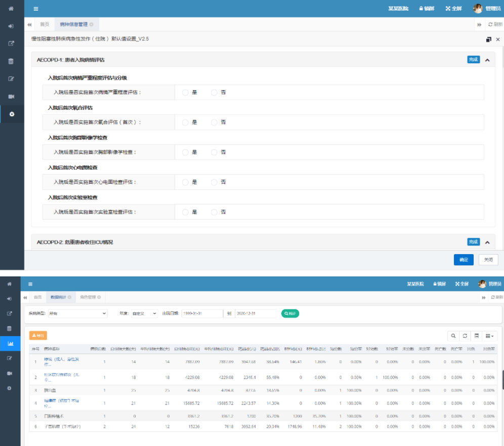Image resolution: width=504 pixels, height=446 pixels.
Task: Click home icon in top window sidebar
Action: tap(11, 9)
